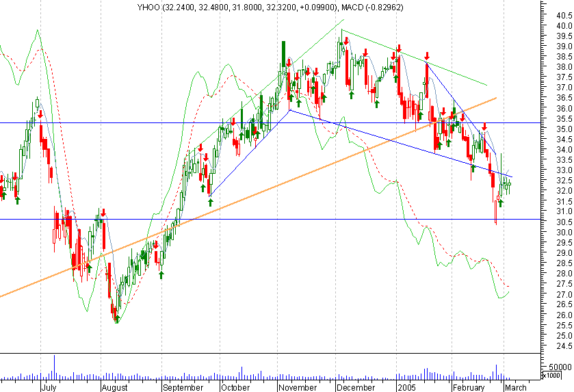
Task: Click the MACD (-0.82962) label in the title
Action: click(x=372, y=8)
